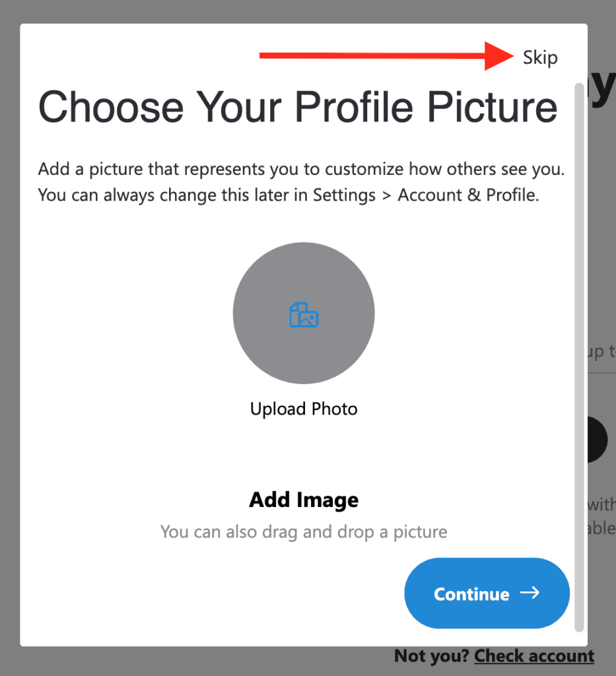Screen dimensions: 616x676
Task: Click the Settings > Account & Profile text
Action: [427, 195]
